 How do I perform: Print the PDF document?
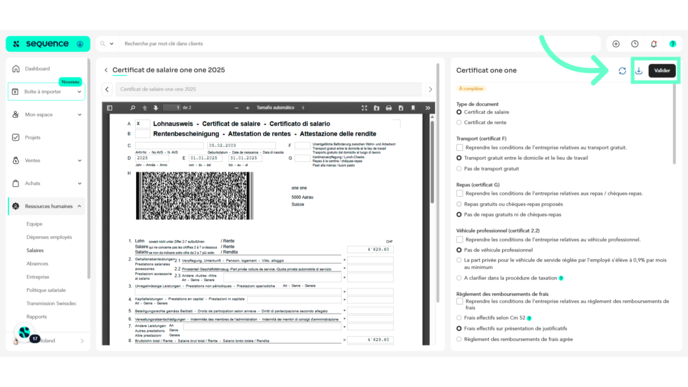tap(389, 108)
